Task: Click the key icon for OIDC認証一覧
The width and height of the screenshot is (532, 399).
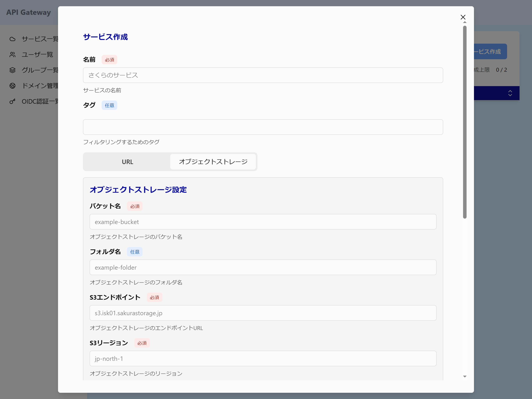Action: coord(12,101)
